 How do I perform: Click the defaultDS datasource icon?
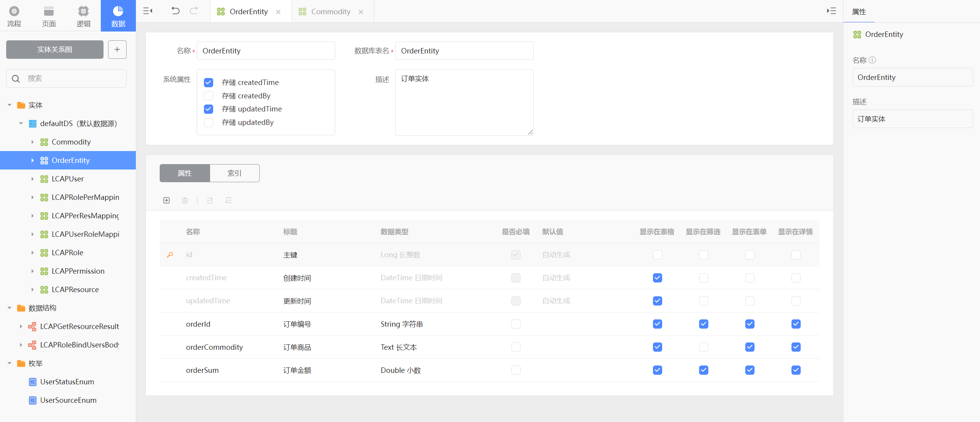pyautogui.click(x=33, y=124)
